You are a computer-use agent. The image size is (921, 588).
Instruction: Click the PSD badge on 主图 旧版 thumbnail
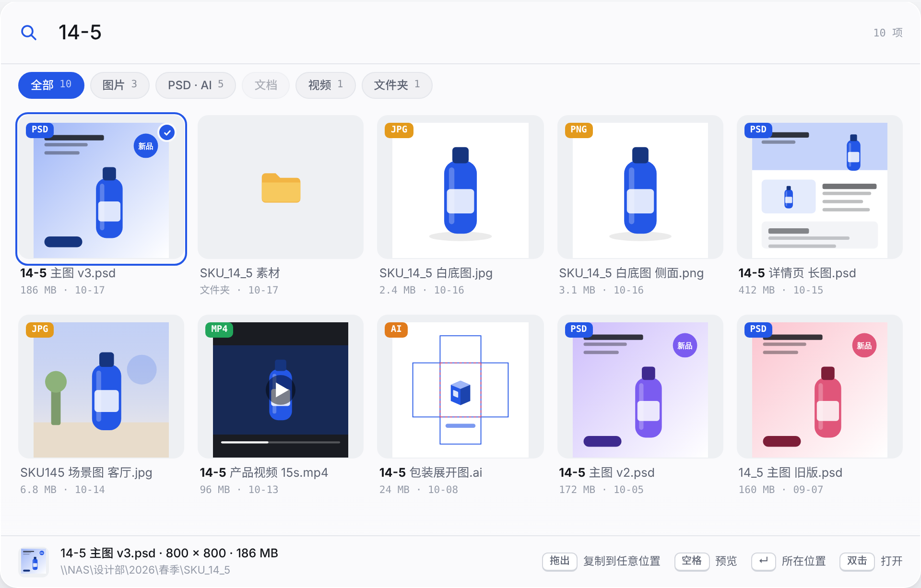pos(758,329)
